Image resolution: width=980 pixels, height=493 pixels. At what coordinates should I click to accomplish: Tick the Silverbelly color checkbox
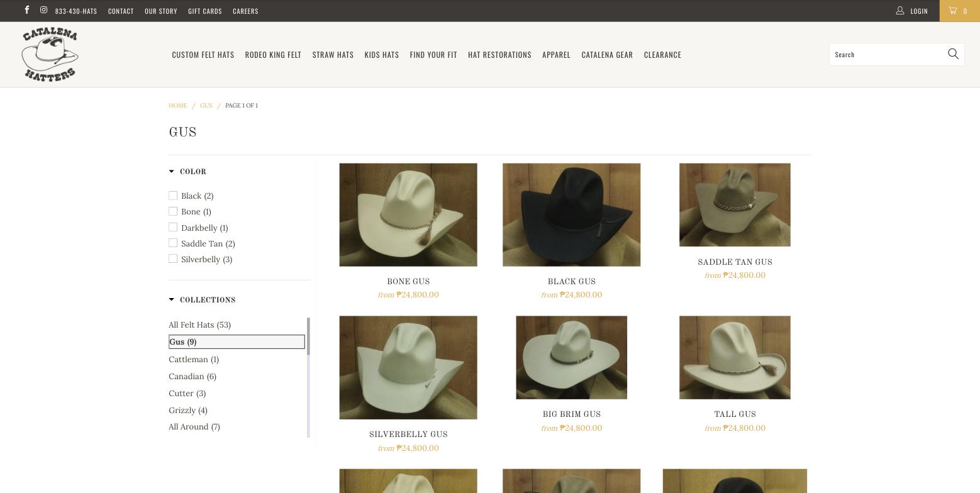173,258
